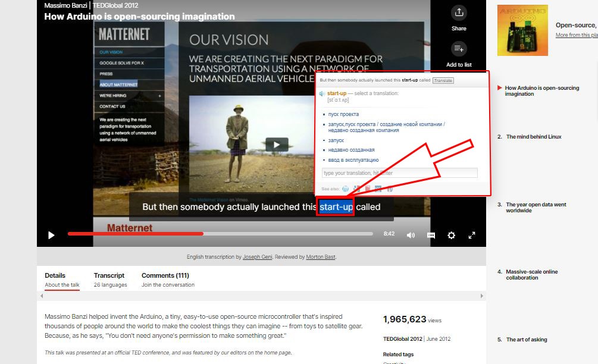Screen dimensions: 598x364
Task: Open the Details tab
Action: click(x=62, y=280)
